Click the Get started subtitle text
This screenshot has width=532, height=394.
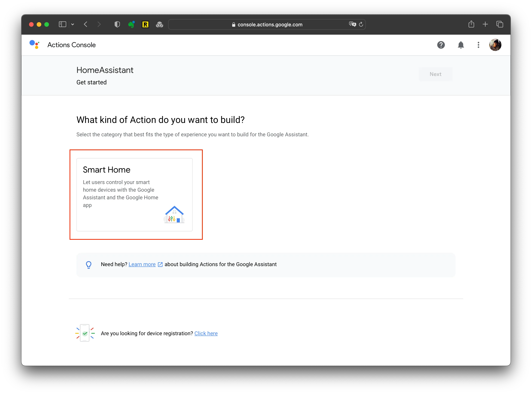click(92, 82)
